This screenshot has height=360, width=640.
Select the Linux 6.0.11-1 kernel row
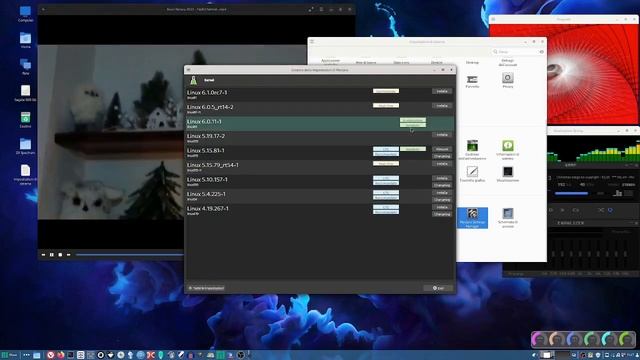point(320,123)
